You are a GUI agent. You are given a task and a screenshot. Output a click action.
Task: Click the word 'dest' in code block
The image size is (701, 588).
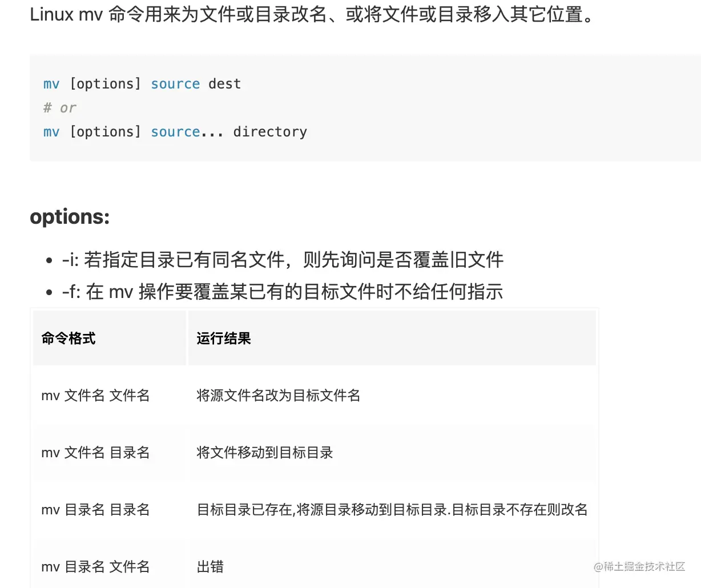click(224, 84)
